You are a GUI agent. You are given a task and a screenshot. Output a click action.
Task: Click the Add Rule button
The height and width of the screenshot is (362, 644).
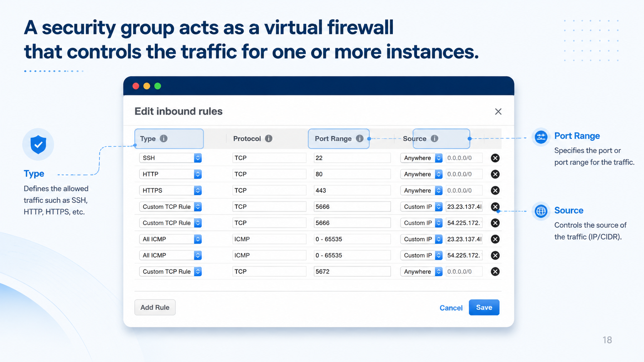155,307
